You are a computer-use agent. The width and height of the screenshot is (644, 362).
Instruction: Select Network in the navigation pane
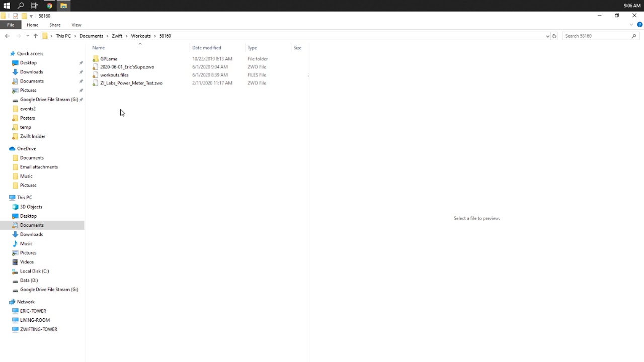(26, 302)
